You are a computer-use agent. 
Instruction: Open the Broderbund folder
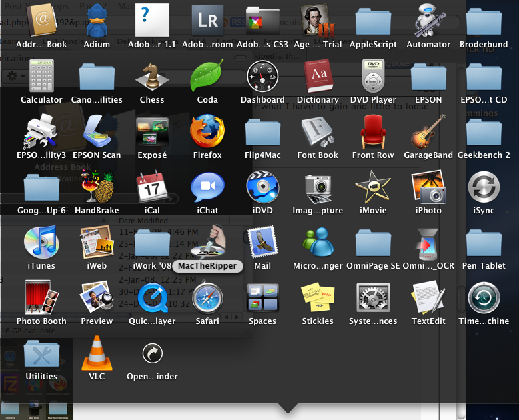coord(484,21)
